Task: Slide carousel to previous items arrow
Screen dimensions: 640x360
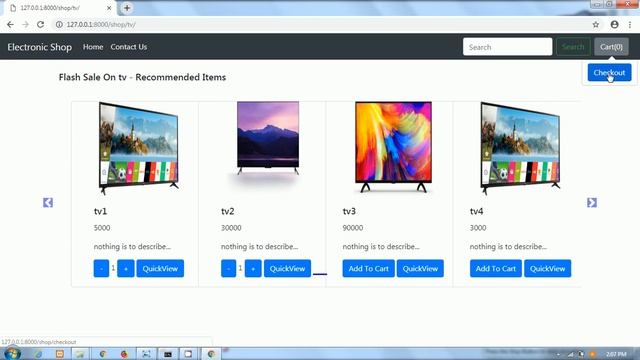Action: (x=48, y=202)
